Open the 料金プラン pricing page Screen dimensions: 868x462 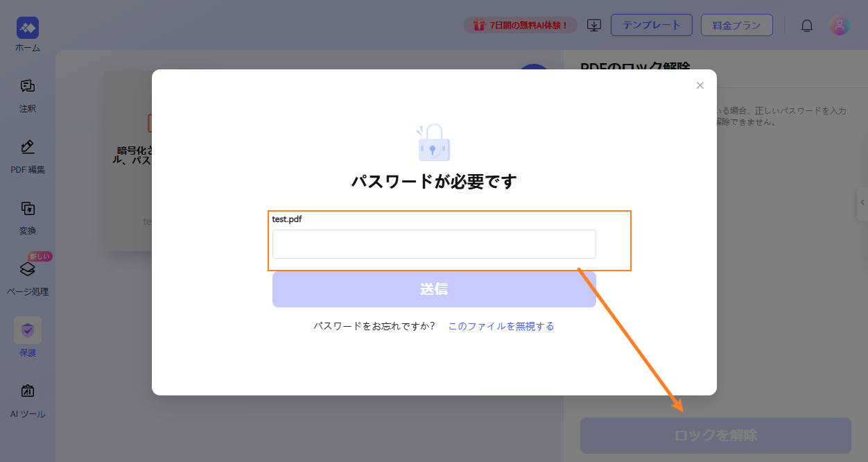(x=736, y=25)
